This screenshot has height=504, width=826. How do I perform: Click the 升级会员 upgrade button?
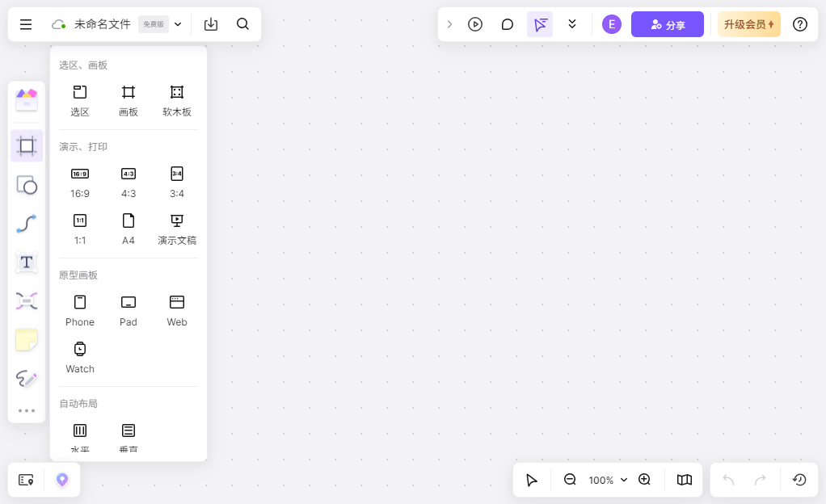click(748, 24)
